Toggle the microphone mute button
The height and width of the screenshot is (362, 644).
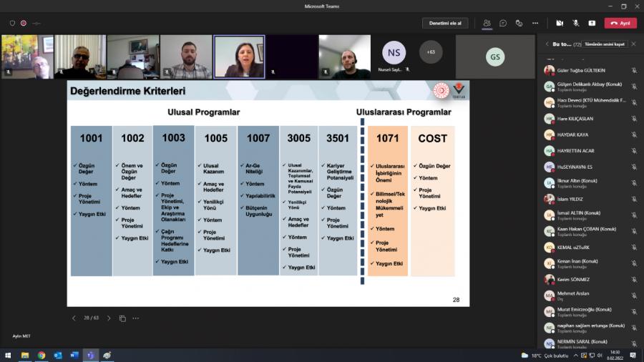coord(576,23)
